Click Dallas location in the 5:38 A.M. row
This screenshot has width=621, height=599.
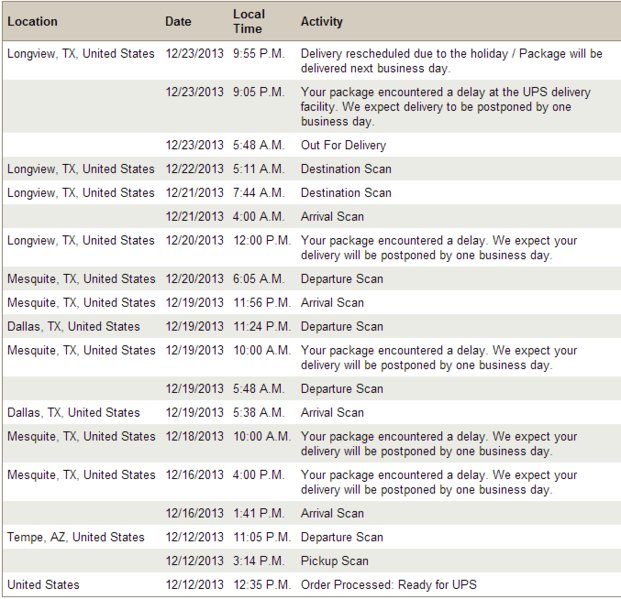click(x=74, y=412)
